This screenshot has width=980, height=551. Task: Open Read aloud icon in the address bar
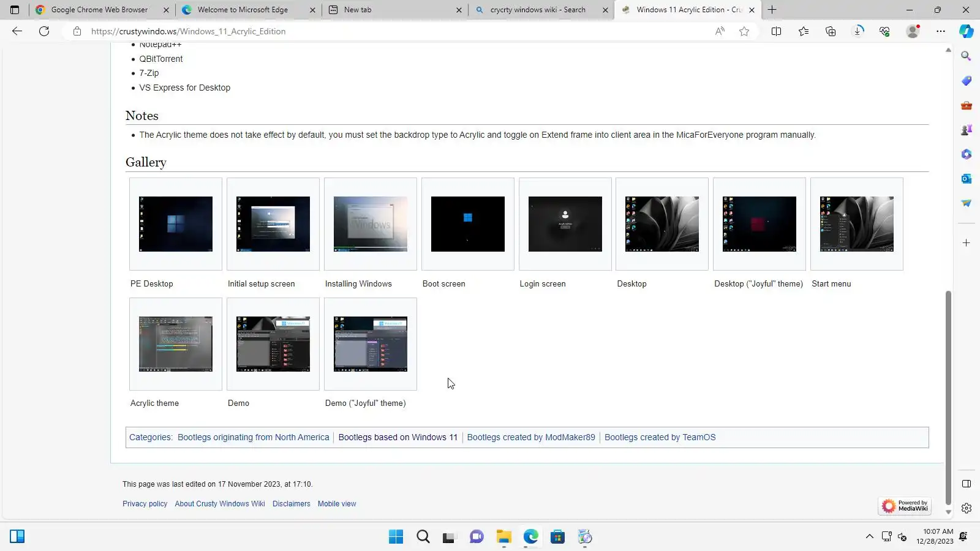coord(720,31)
